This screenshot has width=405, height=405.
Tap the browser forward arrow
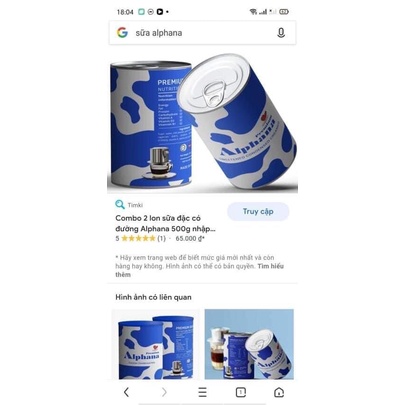coord(164,392)
